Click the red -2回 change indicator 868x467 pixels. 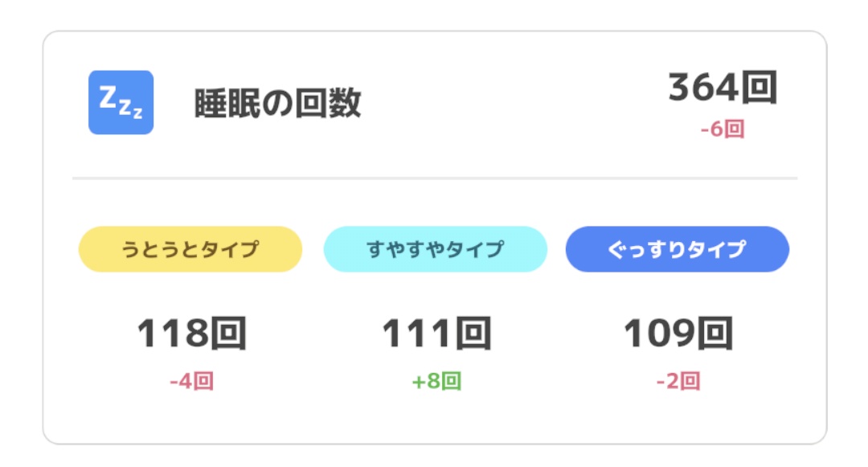(x=678, y=381)
